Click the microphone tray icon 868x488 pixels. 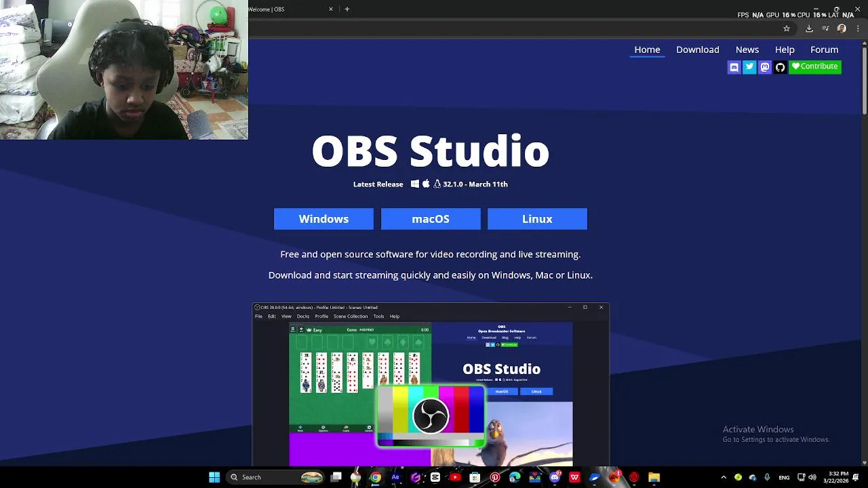click(767, 477)
